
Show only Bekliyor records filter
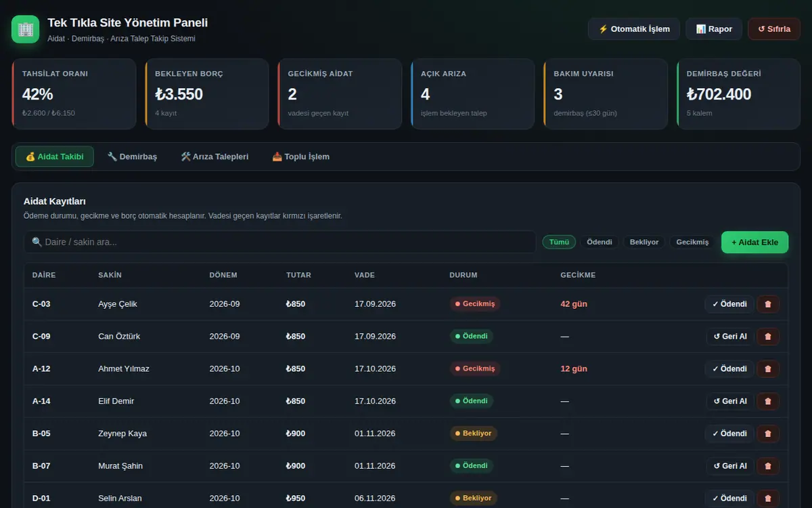[644, 242]
